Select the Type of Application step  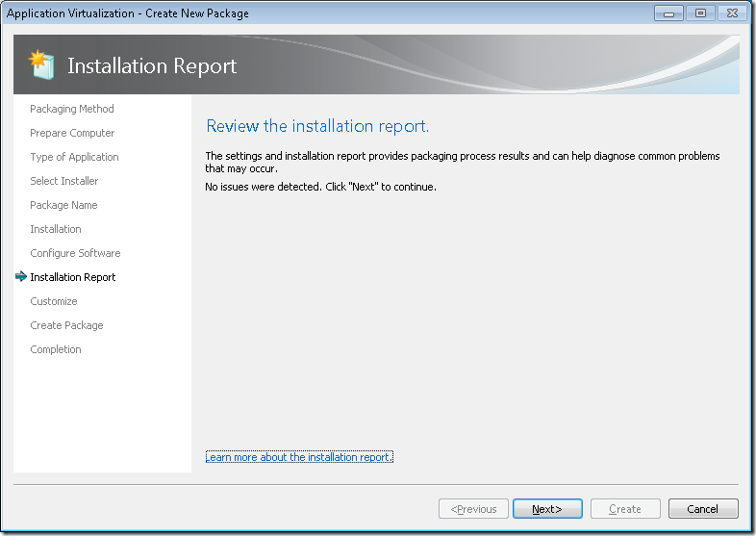pos(74,157)
